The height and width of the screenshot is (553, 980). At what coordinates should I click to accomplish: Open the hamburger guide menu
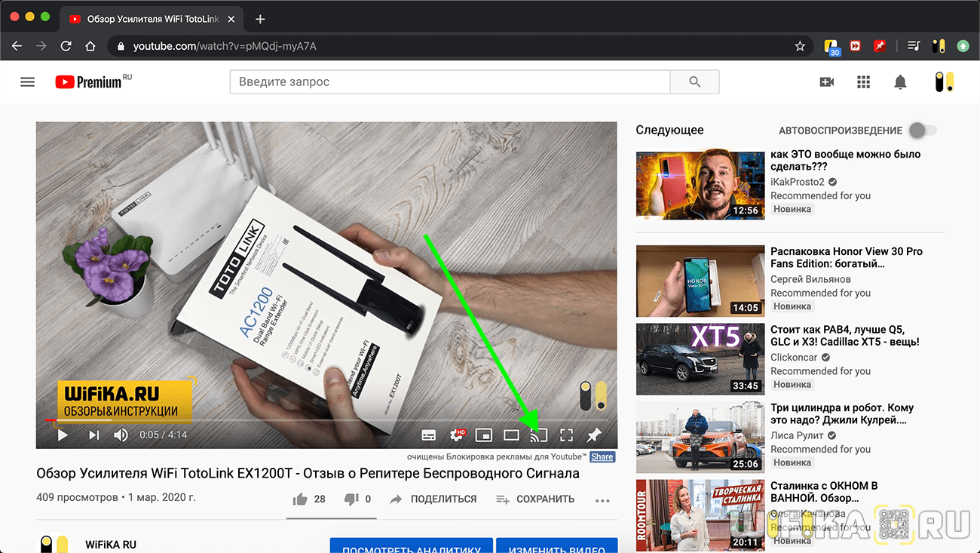(28, 82)
